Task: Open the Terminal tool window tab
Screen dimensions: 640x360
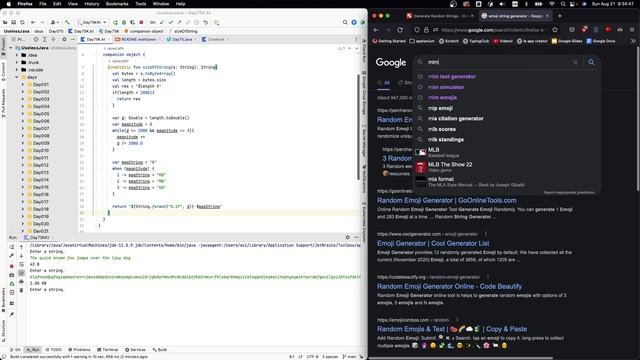Action: tap(107, 350)
